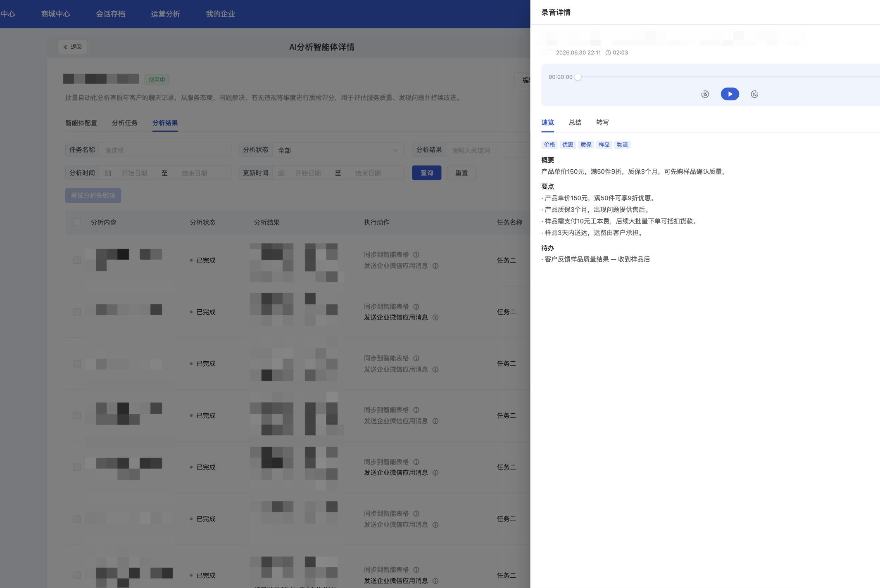This screenshot has width=880, height=588.
Task: Open 运营分析 in the top navigation
Action: click(x=165, y=14)
